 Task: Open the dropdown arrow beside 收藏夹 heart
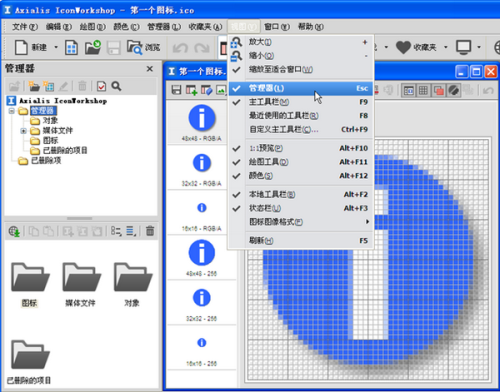pos(445,47)
